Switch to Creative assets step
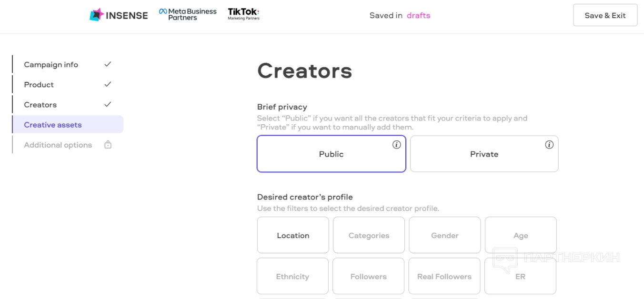Viewport: 644px width, 299px height. pyautogui.click(x=53, y=125)
